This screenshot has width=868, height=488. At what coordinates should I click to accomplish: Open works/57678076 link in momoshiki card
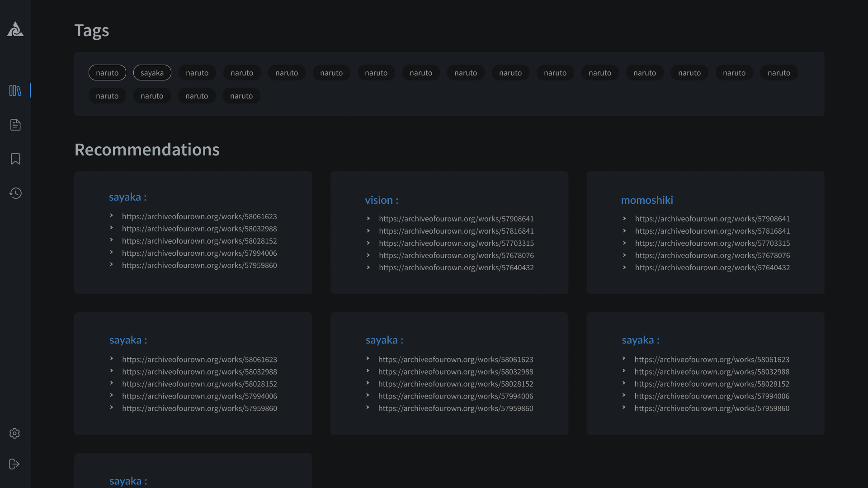click(712, 255)
